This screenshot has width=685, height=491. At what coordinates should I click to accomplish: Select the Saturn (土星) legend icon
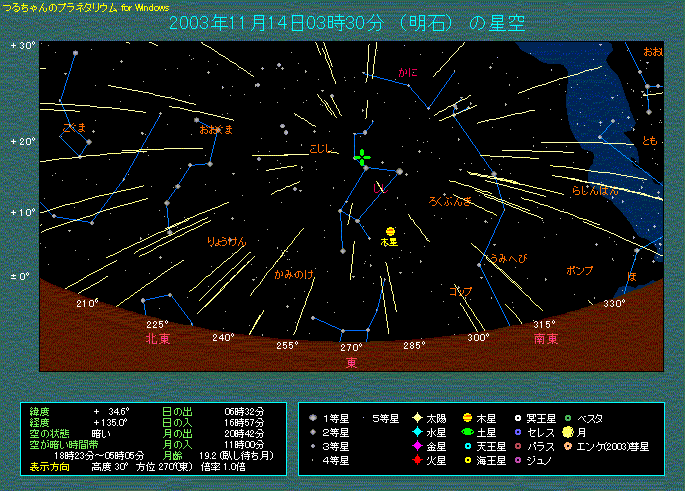pos(467,432)
